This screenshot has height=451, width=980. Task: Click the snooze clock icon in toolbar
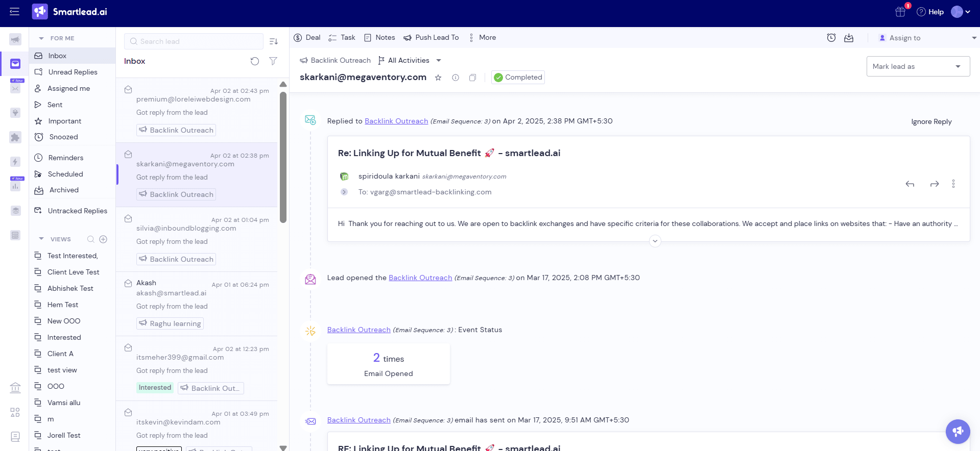(831, 38)
